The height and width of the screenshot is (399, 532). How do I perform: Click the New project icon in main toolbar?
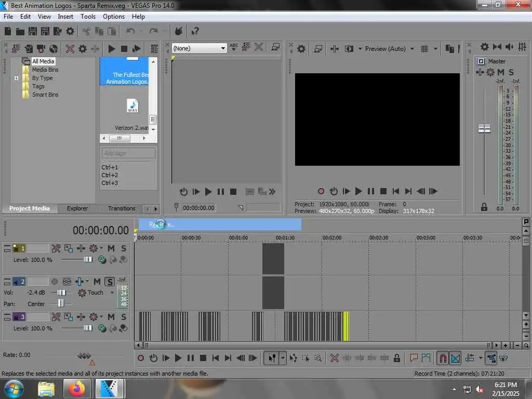pyautogui.click(x=7, y=32)
